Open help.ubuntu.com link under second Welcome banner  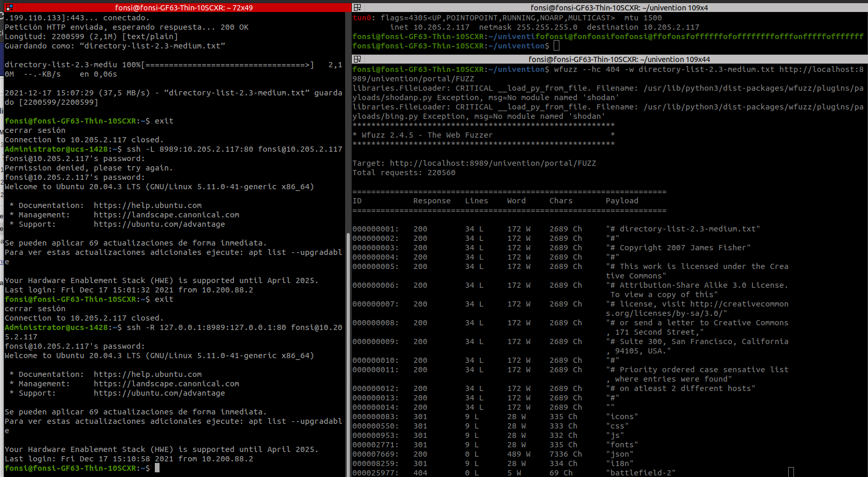(x=148, y=374)
